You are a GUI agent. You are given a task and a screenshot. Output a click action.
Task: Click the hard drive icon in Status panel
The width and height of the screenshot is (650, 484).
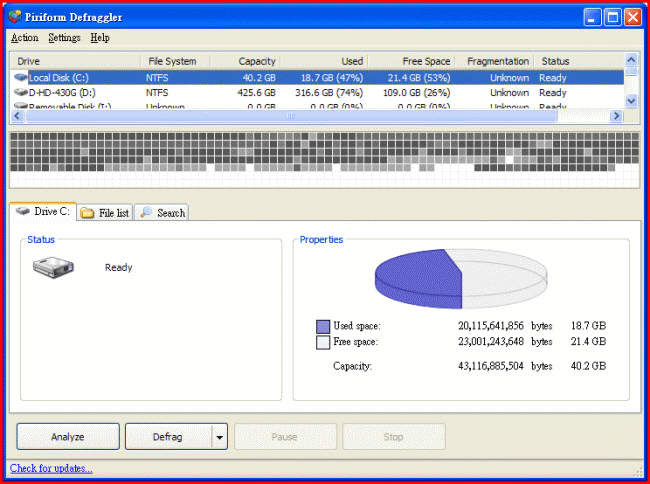pyautogui.click(x=53, y=267)
